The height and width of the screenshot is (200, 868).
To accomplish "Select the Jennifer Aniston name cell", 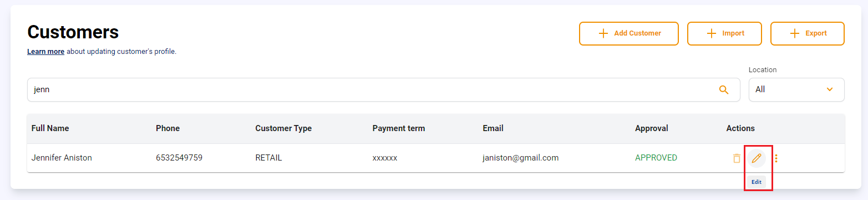I will [x=62, y=158].
